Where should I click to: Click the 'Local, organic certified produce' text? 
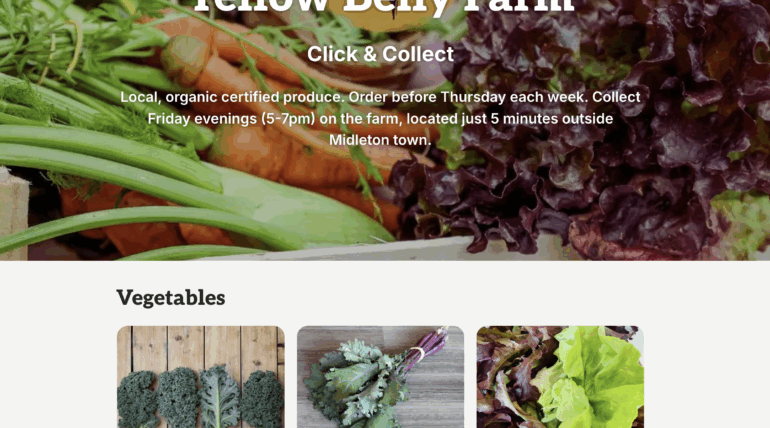tap(232, 97)
